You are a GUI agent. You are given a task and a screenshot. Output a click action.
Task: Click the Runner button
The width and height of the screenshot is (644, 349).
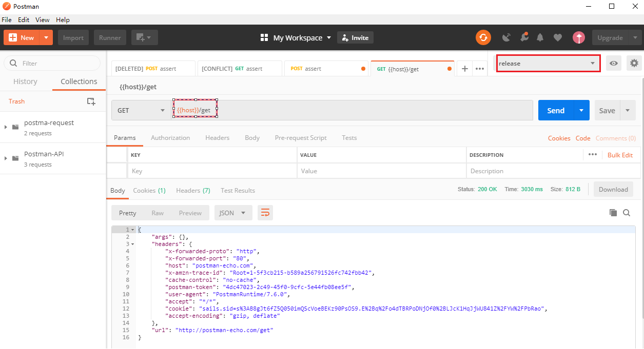click(110, 37)
